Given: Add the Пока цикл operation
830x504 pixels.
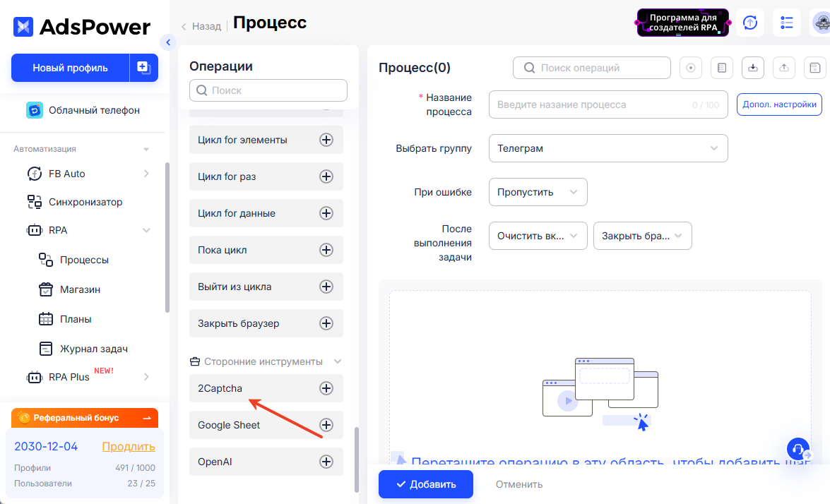Looking at the screenshot, I should point(326,250).
